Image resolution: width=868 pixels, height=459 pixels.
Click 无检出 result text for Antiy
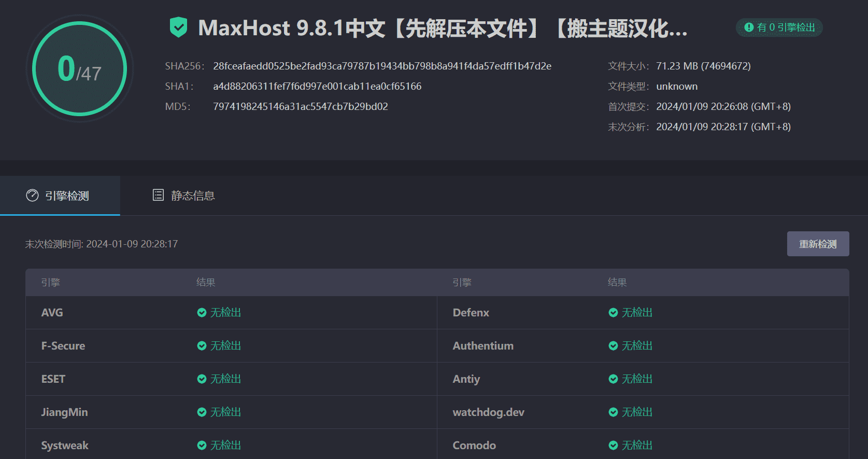point(637,379)
